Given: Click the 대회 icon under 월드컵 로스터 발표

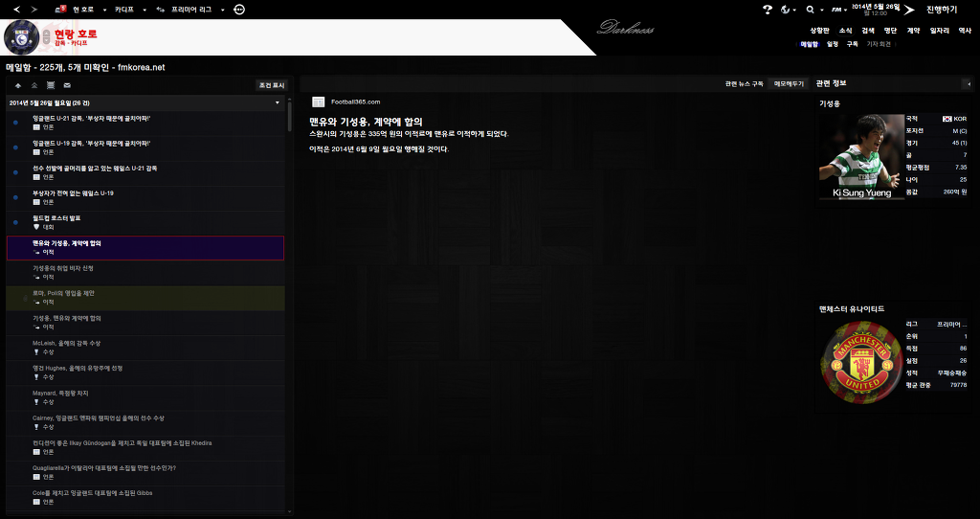Looking at the screenshot, I should click(x=36, y=227).
